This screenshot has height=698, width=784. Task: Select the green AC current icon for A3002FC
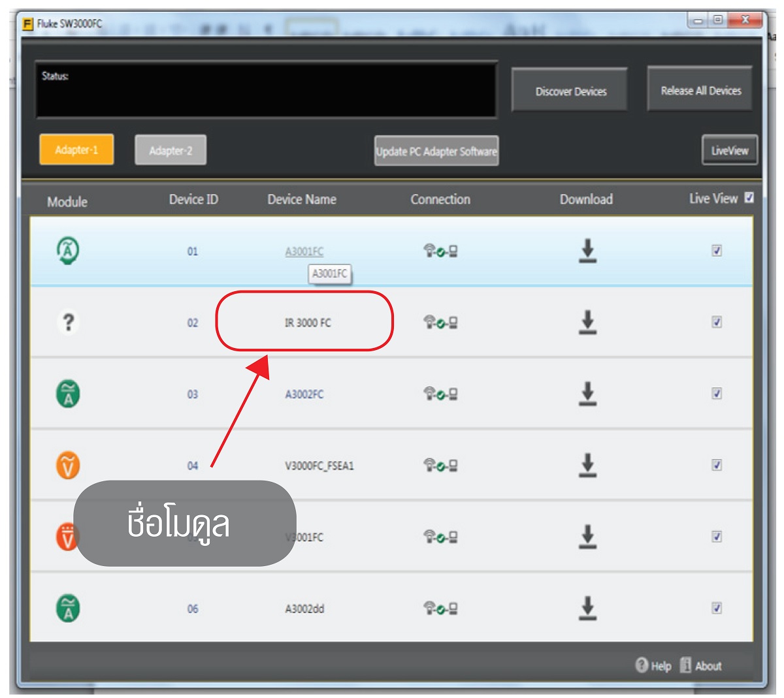point(68,394)
